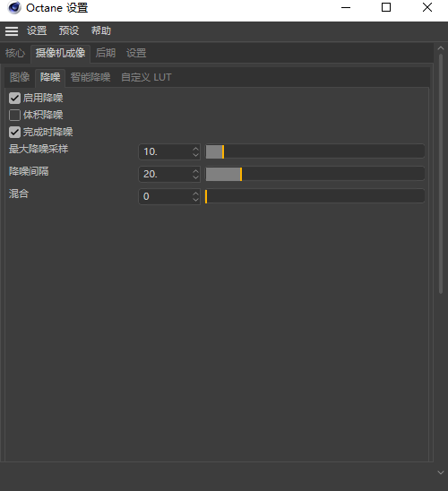This screenshot has height=491, width=448.
Task: Click the Cinema 4D app icon in title bar
Action: pos(13,7)
